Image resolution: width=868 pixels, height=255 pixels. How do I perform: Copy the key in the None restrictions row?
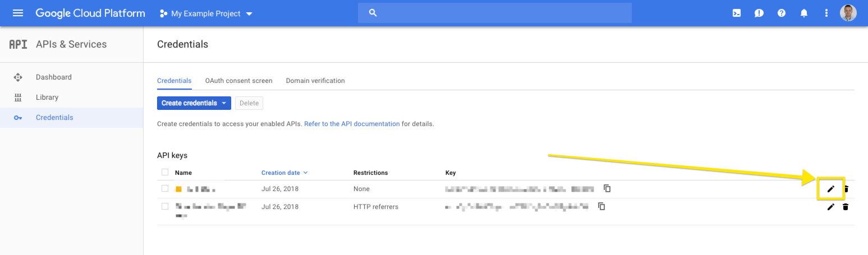(x=607, y=188)
